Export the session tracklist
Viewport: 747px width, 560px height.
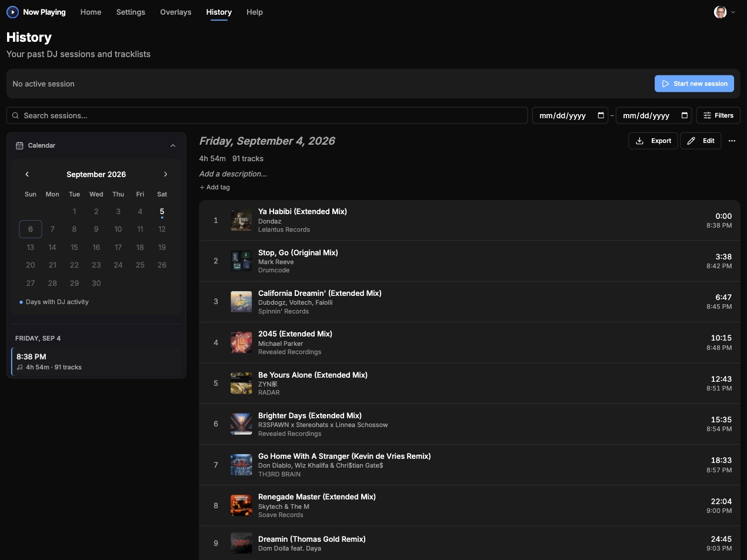[x=653, y=141]
